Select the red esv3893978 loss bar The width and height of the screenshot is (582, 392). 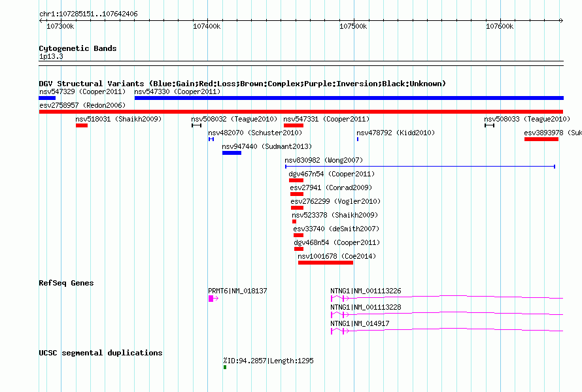pyautogui.click(x=541, y=139)
